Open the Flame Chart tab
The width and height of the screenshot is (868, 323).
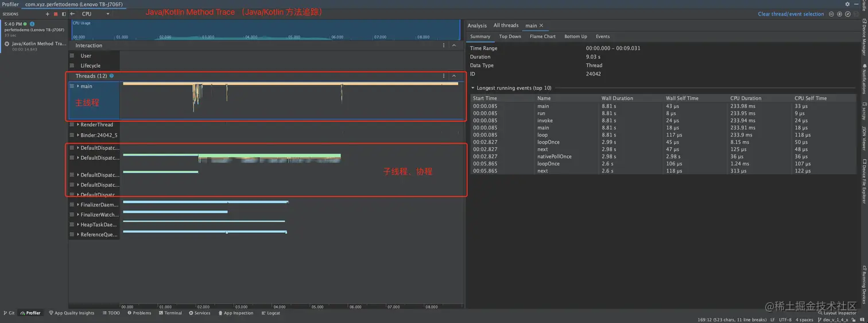[x=542, y=36]
